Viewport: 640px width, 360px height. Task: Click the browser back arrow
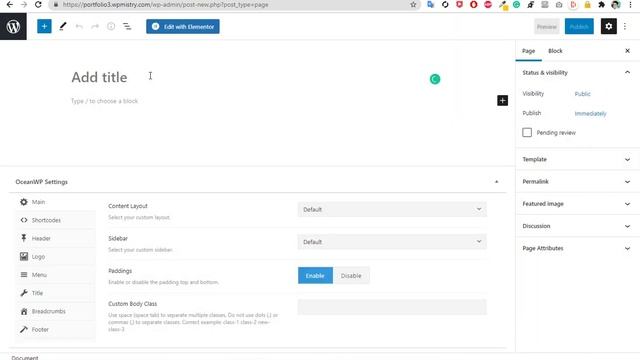[x=9, y=4]
